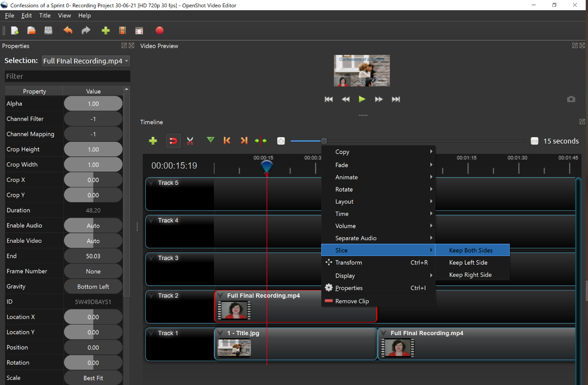The width and height of the screenshot is (588, 385).
Task: Toggle the Snapping magnet button
Action: (173, 141)
